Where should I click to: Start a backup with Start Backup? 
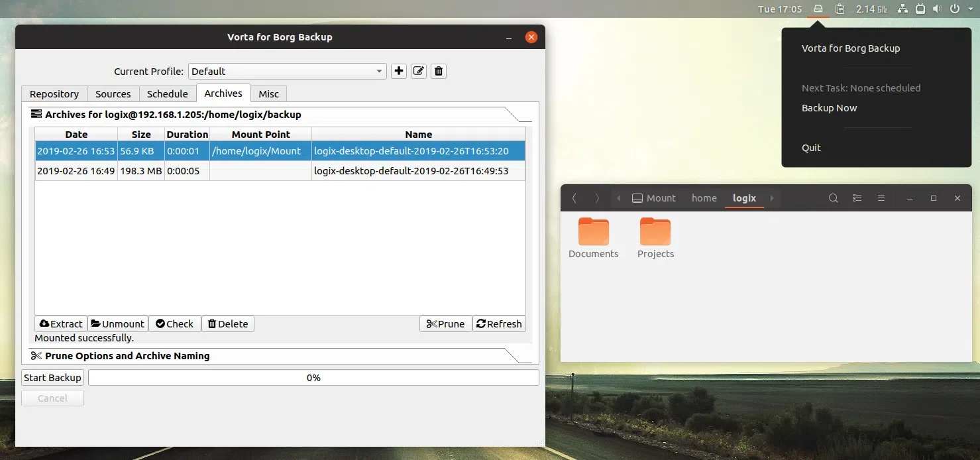tap(52, 377)
